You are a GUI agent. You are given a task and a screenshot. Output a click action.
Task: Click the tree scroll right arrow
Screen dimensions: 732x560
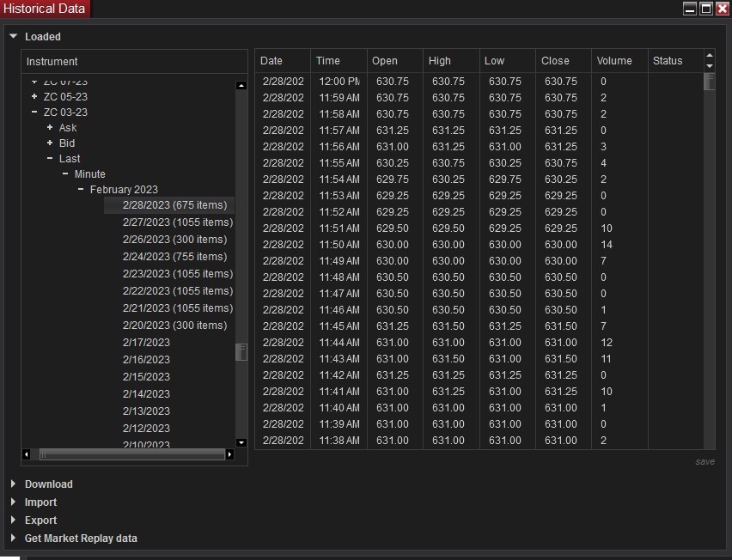point(229,454)
